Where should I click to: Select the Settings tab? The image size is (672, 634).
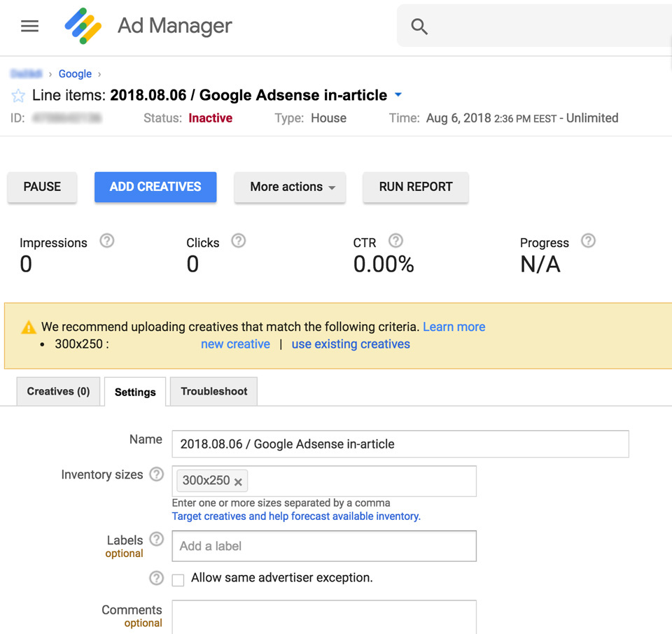click(135, 392)
